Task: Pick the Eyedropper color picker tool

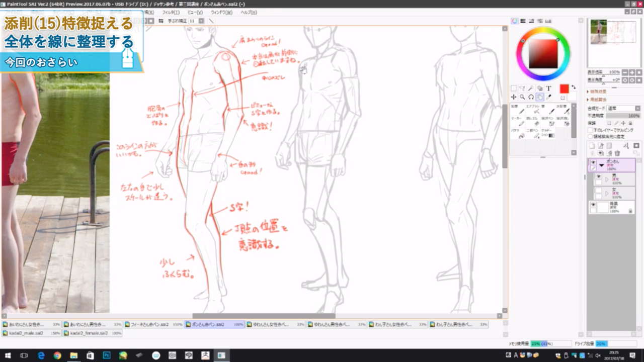Action: [x=548, y=97]
